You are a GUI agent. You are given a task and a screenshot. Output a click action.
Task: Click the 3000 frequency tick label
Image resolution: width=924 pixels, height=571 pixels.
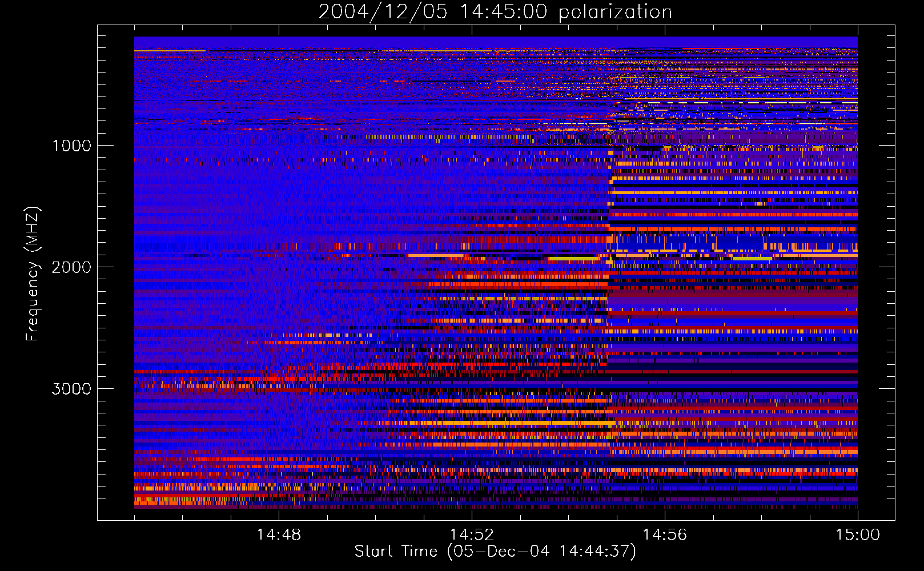(71, 389)
